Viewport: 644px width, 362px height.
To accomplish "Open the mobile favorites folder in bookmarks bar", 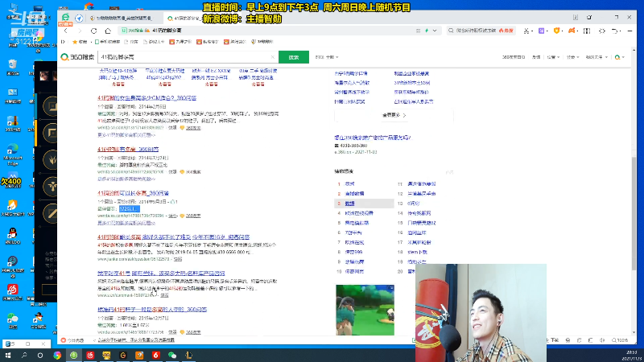I will coord(107,42).
